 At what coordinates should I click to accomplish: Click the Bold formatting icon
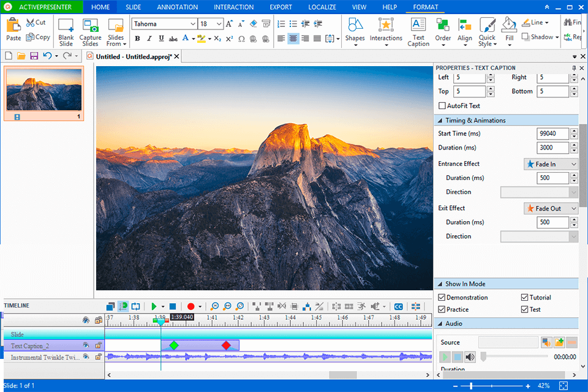[x=137, y=38]
